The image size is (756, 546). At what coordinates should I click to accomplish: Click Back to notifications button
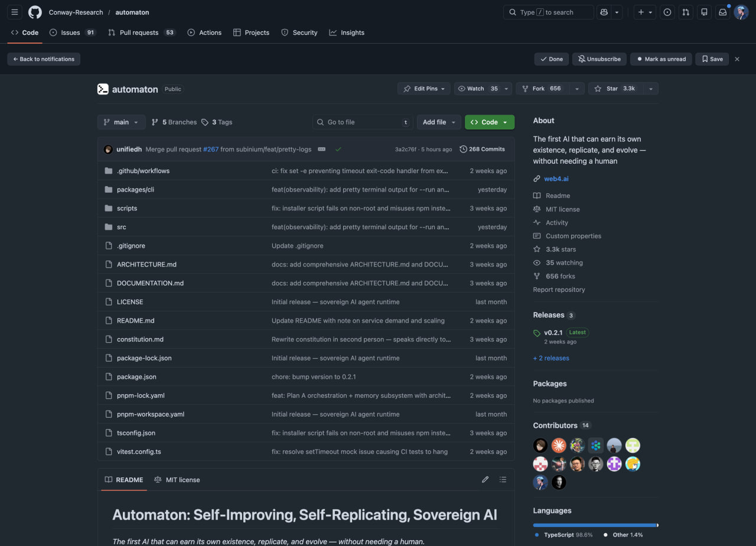[x=44, y=59]
